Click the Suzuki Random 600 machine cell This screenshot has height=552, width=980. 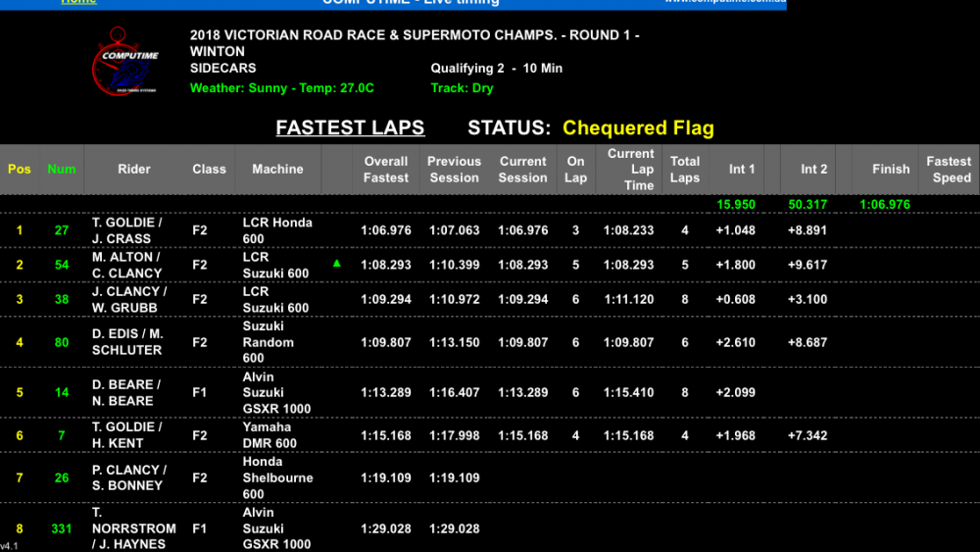coord(269,342)
